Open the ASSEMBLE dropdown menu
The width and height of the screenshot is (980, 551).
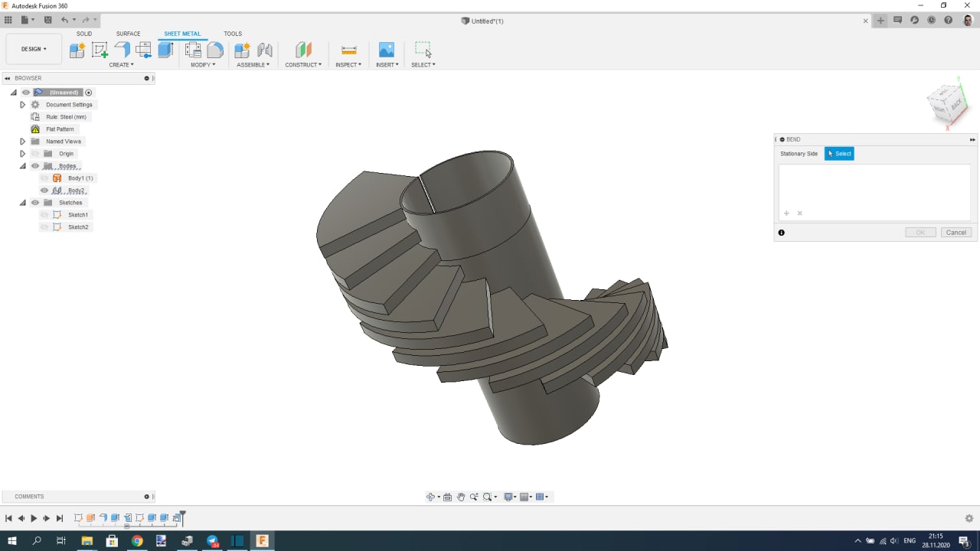click(253, 65)
